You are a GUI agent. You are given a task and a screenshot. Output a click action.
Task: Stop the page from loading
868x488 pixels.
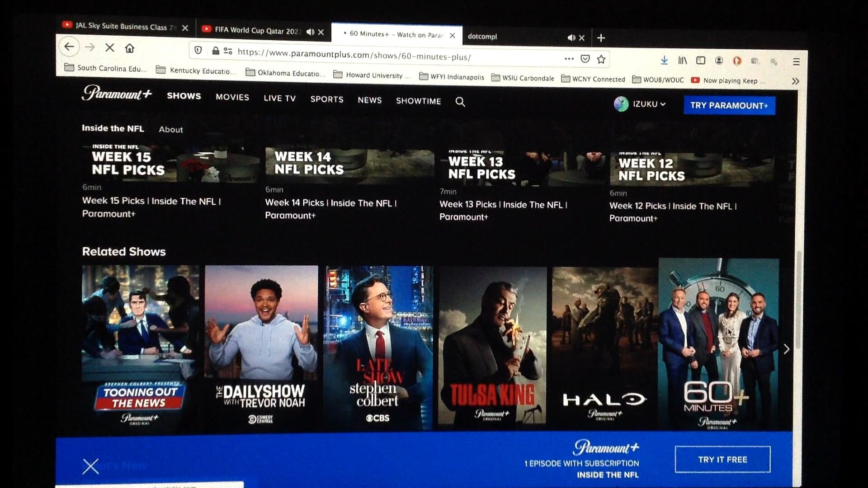109,47
